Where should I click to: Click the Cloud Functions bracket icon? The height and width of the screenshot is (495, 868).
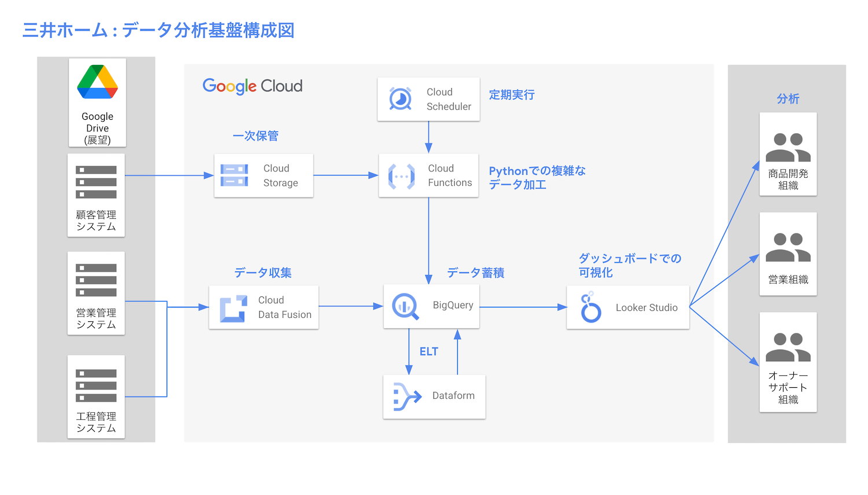[x=401, y=176]
